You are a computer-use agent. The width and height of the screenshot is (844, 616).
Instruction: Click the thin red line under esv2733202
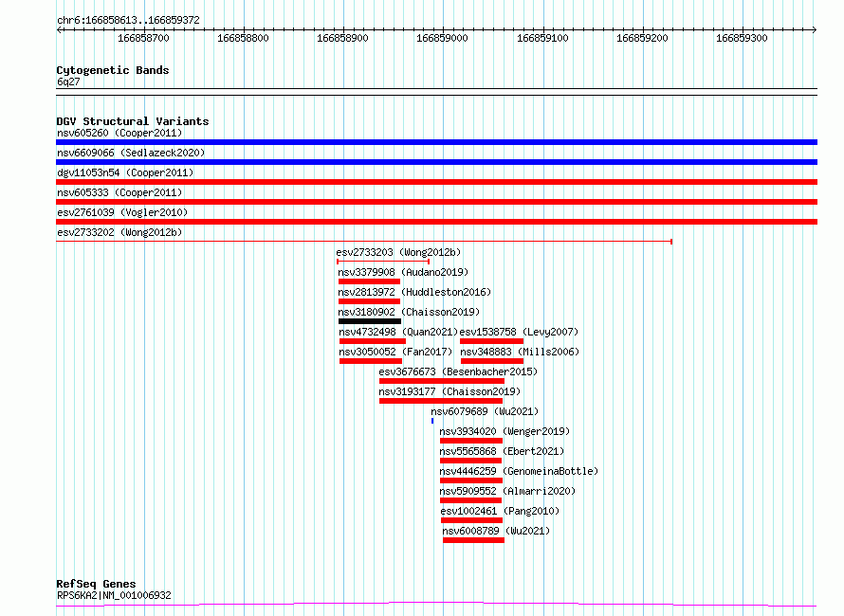[364, 242]
